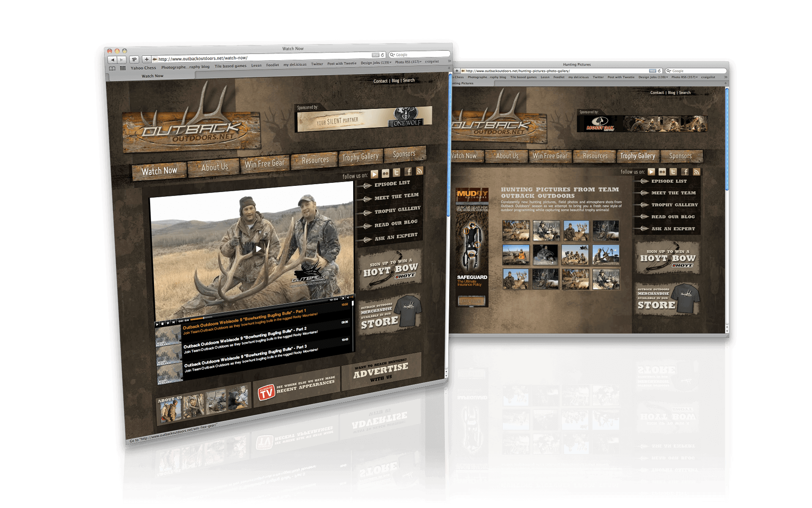Open Google search dropdown in Watch Now window

click(x=392, y=55)
